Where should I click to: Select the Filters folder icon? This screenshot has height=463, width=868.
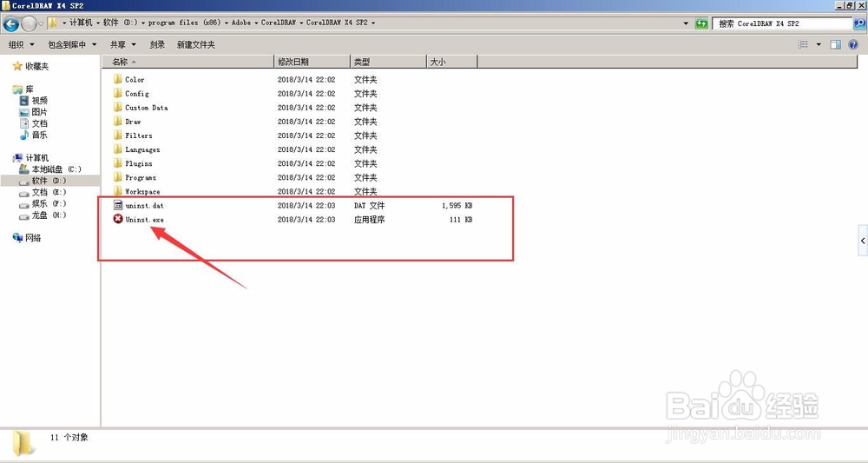(117, 136)
